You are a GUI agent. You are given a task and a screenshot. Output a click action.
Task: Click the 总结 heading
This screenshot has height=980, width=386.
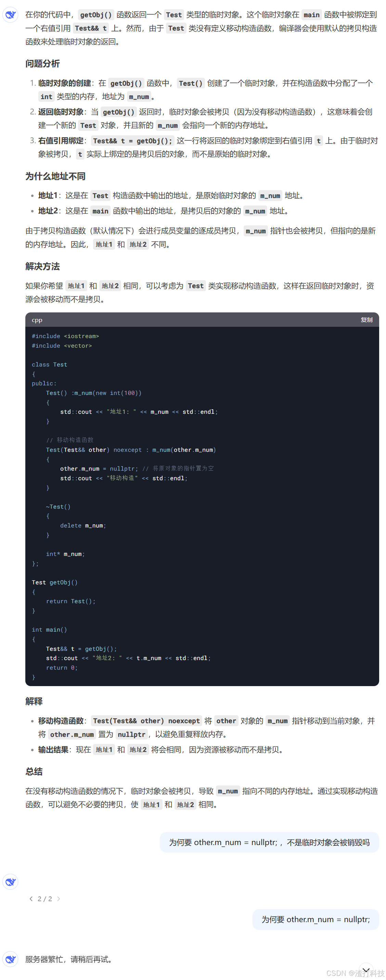(x=34, y=771)
